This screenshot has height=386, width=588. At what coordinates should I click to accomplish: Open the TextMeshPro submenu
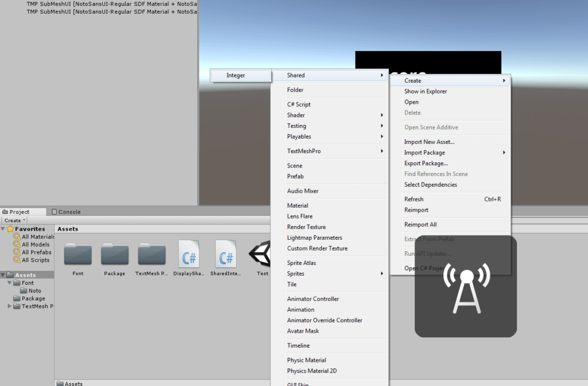point(304,151)
